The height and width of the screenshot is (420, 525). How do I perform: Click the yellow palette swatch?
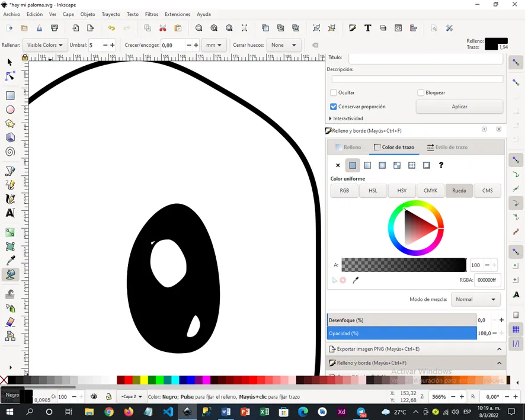pyautogui.click(x=144, y=380)
